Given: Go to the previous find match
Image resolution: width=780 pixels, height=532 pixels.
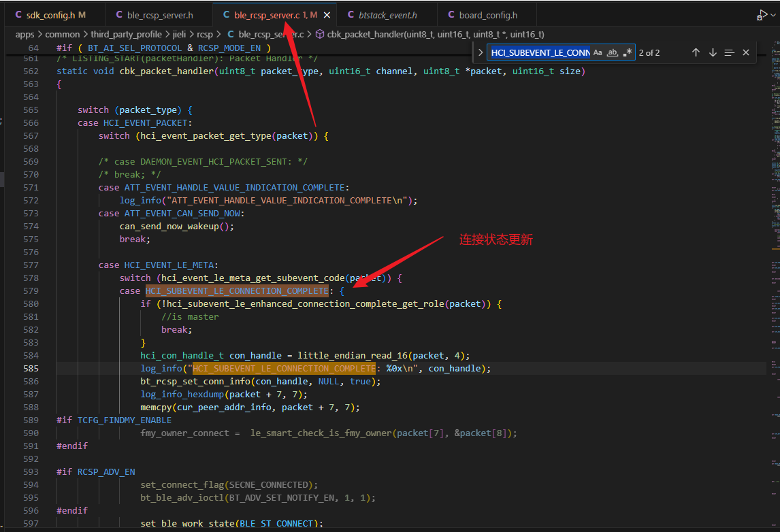Looking at the screenshot, I should (x=696, y=52).
